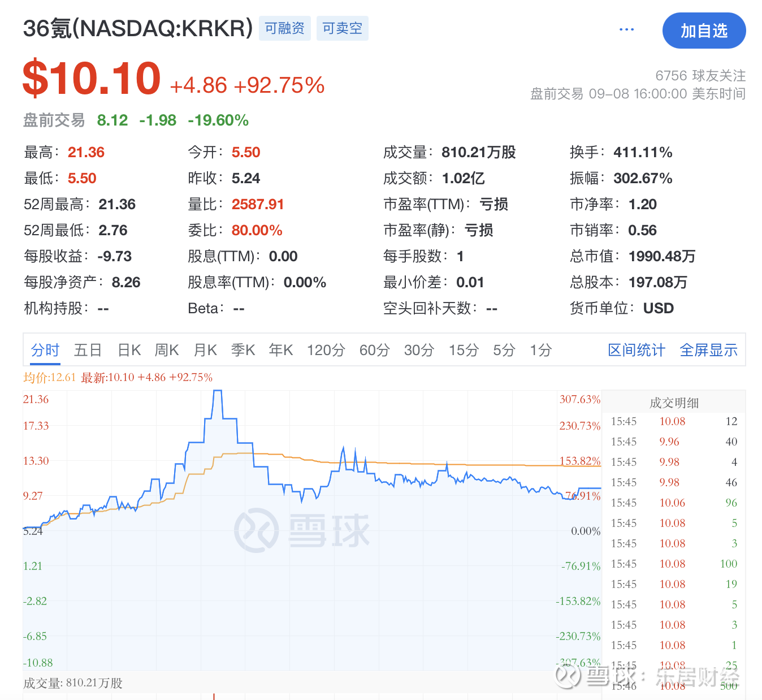
Task: Click the 均价:12.61 chart label
Action: point(50,377)
